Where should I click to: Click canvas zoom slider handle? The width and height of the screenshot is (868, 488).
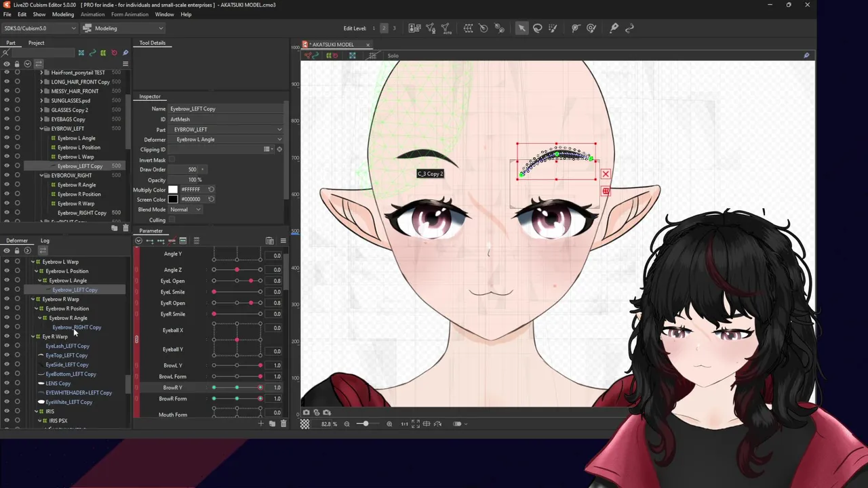tap(366, 424)
